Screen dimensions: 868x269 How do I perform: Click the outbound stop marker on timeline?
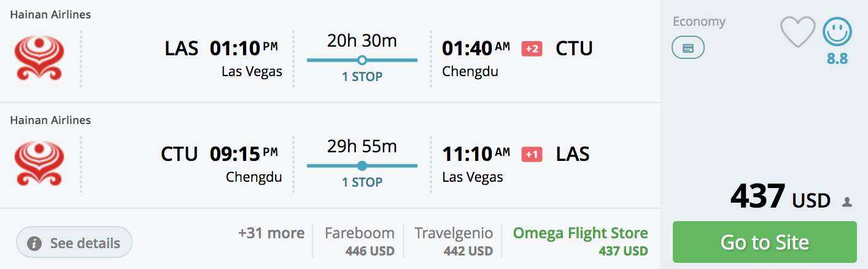click(x=362, y=60)
